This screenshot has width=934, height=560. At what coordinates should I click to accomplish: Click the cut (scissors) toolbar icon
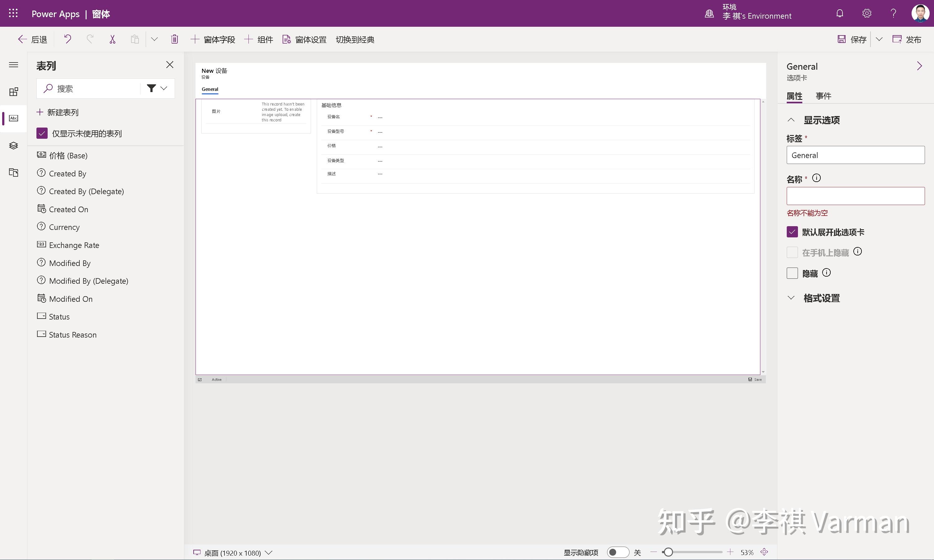tap(112, 39)
